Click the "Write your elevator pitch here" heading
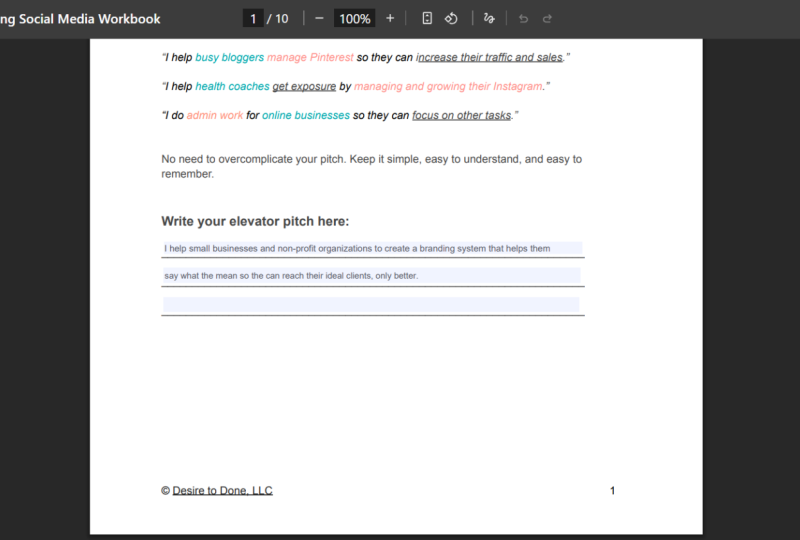 [255, 222]
